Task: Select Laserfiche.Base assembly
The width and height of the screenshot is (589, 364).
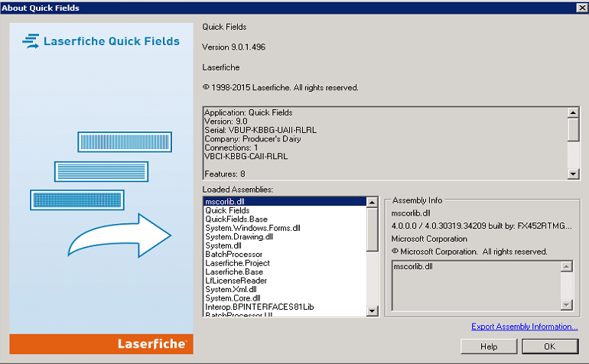Action: coord(285,272)
